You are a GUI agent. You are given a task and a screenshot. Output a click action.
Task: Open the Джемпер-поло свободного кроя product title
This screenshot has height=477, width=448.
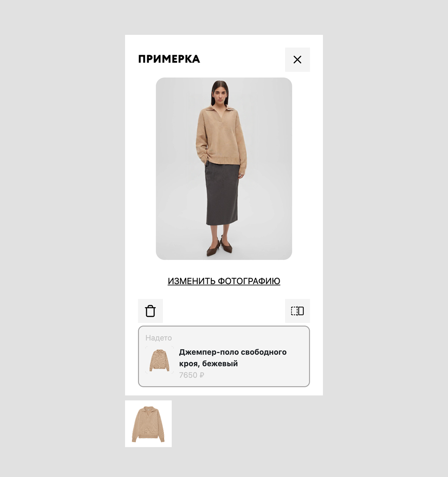click(233, 358)
